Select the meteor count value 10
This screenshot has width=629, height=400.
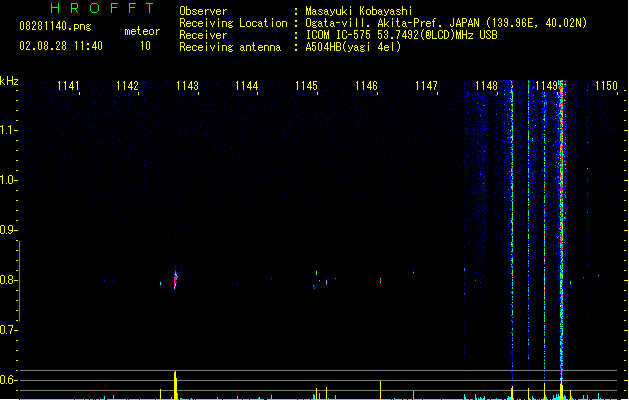point(145,46)
